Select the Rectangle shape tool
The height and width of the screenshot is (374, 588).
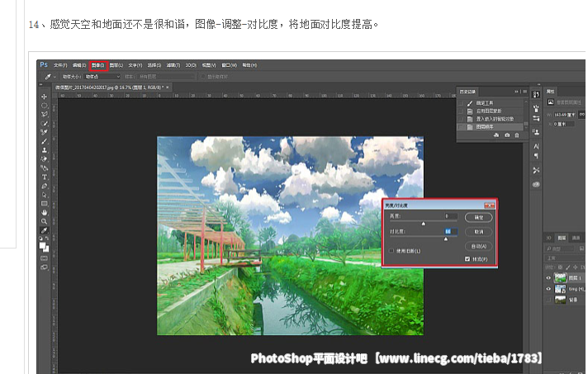45,204
